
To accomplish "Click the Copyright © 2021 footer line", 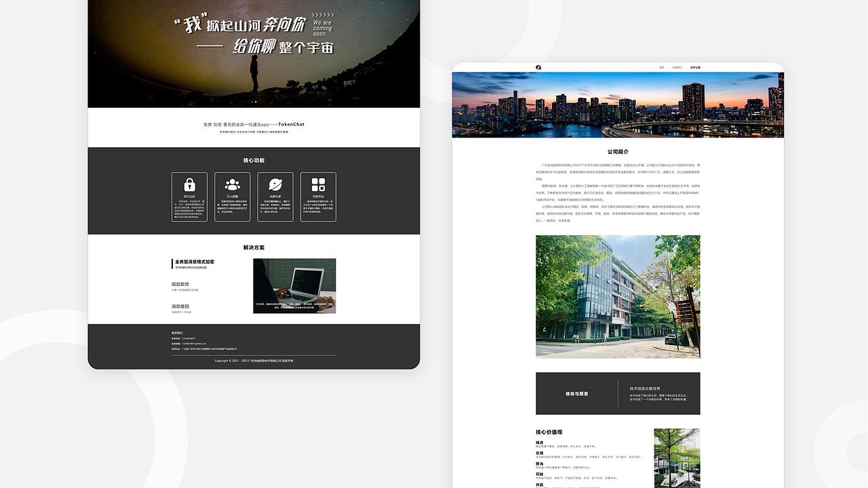I will click(x=254, y=361).
